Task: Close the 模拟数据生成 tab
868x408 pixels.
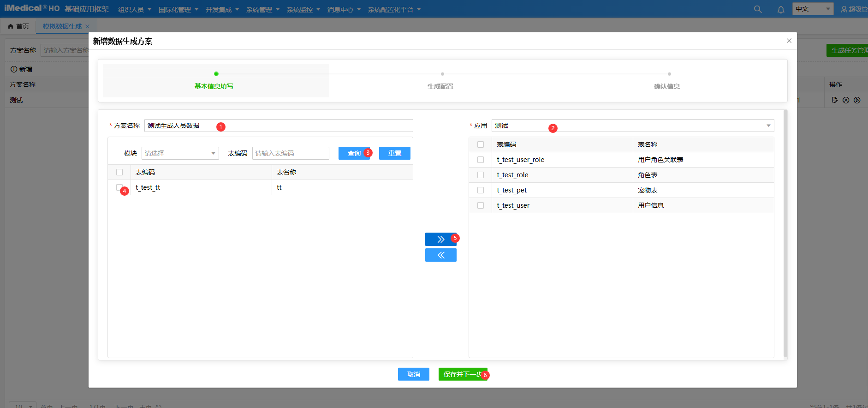Action: 87,26
